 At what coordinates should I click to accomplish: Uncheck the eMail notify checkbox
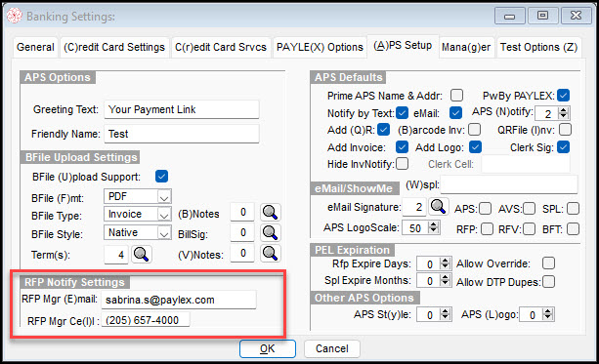pos(455,112)
